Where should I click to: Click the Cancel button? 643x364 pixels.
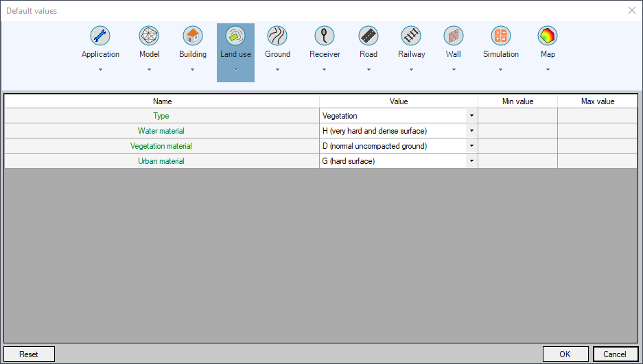[615, 354]
